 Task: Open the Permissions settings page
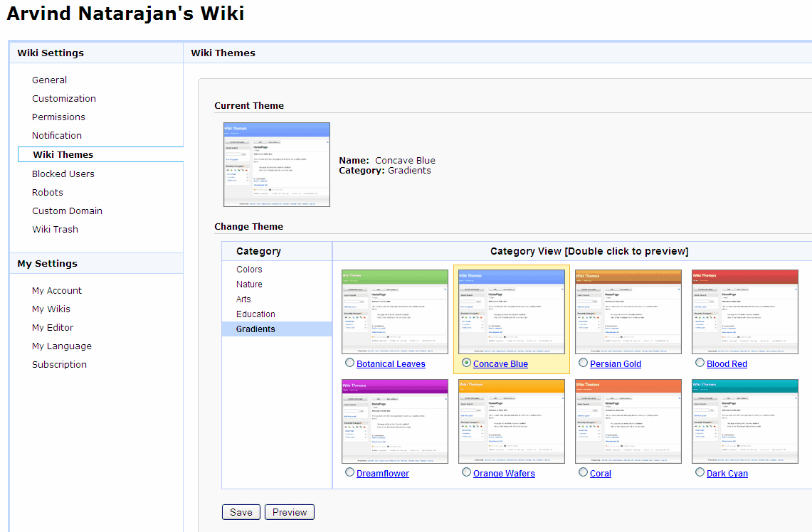tap(58, 117)
